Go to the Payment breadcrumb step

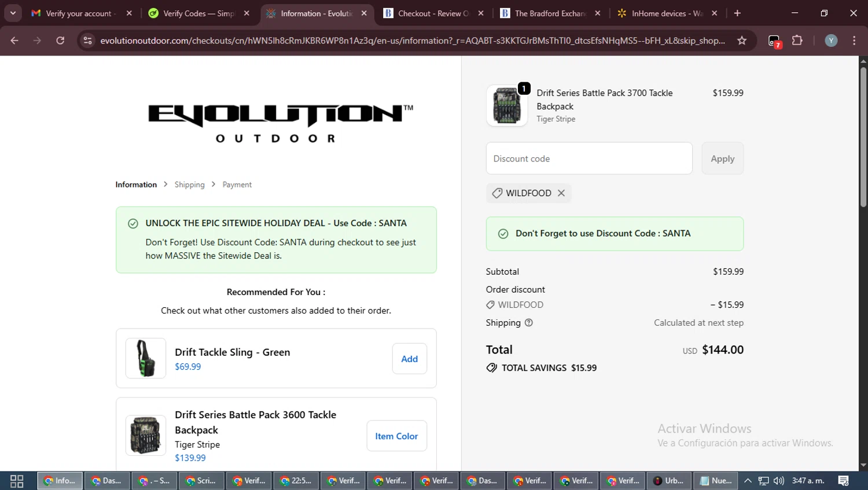[237, 185]
